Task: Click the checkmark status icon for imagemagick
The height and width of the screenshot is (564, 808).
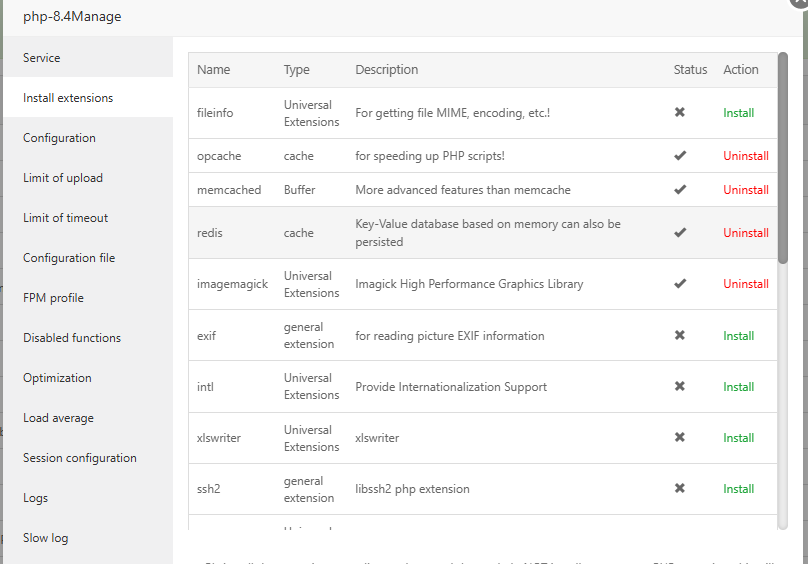Action: (x=680, y=284)
